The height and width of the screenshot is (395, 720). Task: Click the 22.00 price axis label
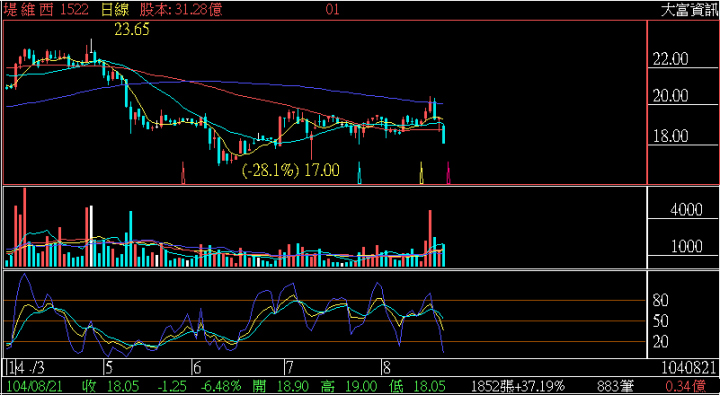coord(671,59)
